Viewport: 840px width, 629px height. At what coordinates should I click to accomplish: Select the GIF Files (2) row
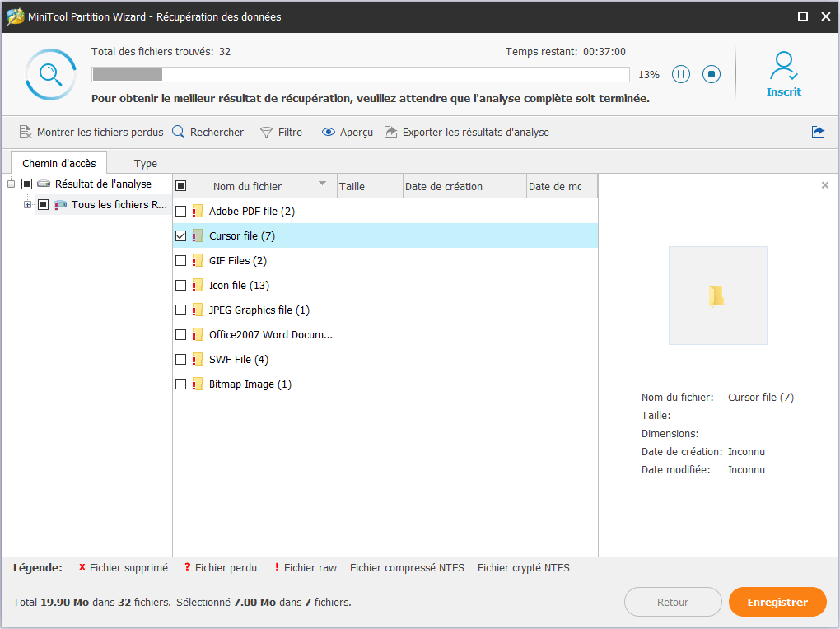(x=385, y=260)
